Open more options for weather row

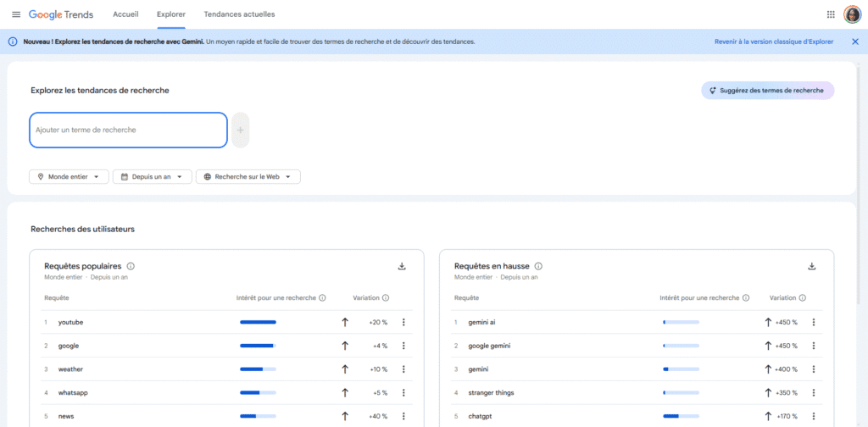(x=403, y=369)
